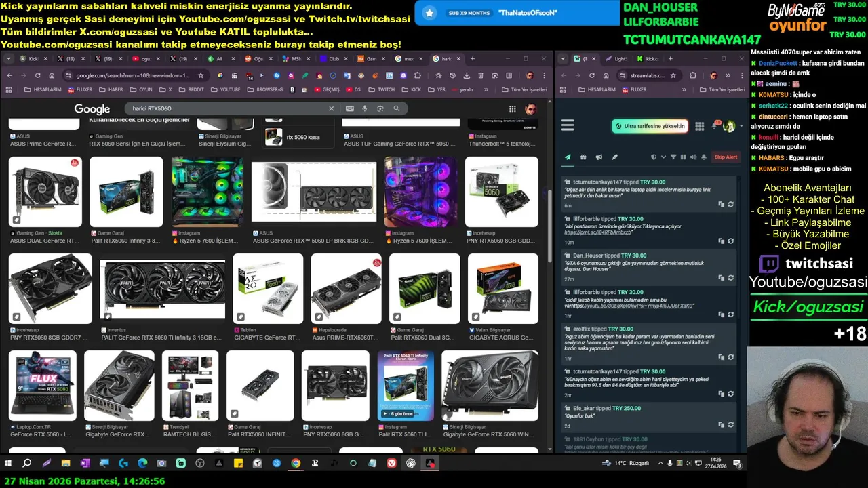This screenshot has width=868, height=488.
Task: Open Windows Start menu
Action: click(x=8, y=463)
